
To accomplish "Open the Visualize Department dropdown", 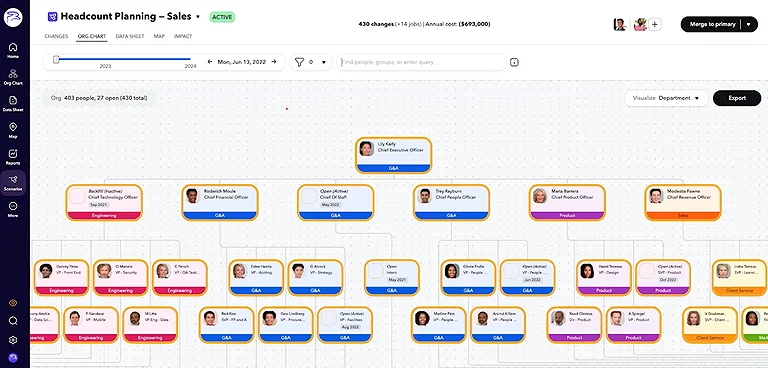I will 667,98.
